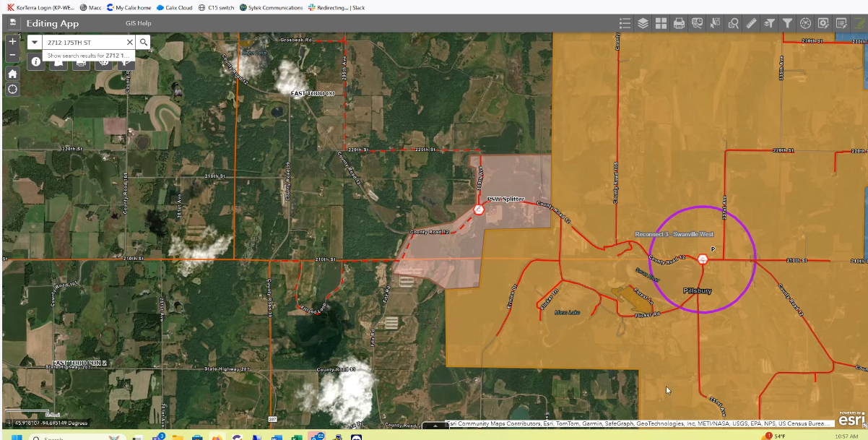The width and height of the screenshot is (868, 440).
Task: Open the Calix Cloud bookmark
Action: click(174, 7)
